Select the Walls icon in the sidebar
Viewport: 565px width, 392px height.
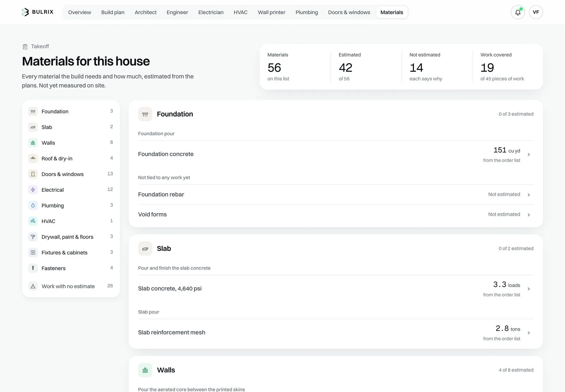(x=33, y=143)
